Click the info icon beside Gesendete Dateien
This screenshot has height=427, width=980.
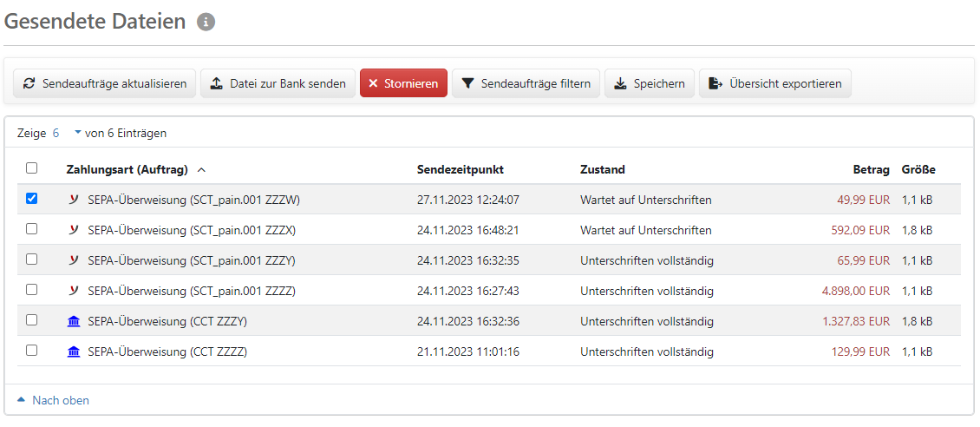[x=206, y=23]
